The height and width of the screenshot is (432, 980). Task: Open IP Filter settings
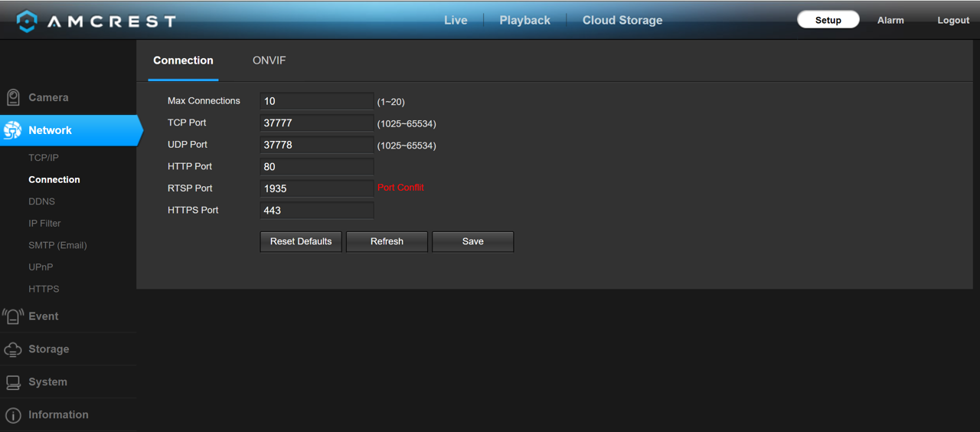[x=44, y=224]
